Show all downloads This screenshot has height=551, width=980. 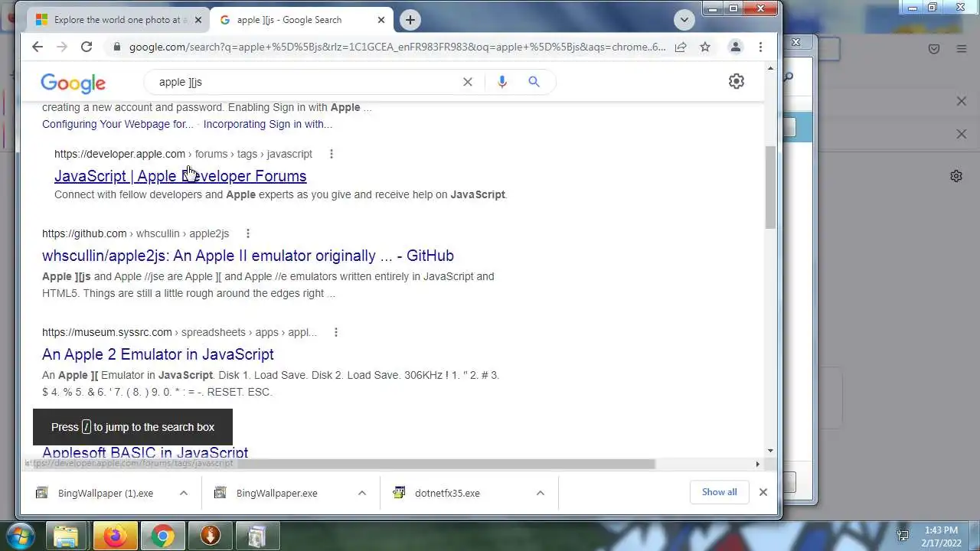click(x=720, y=492)
